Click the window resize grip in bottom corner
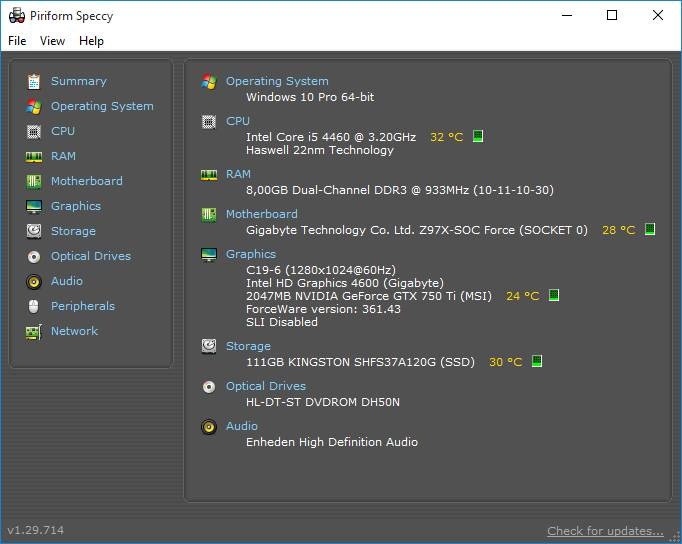Screen dimensions: 682x544 click(675, 537)
